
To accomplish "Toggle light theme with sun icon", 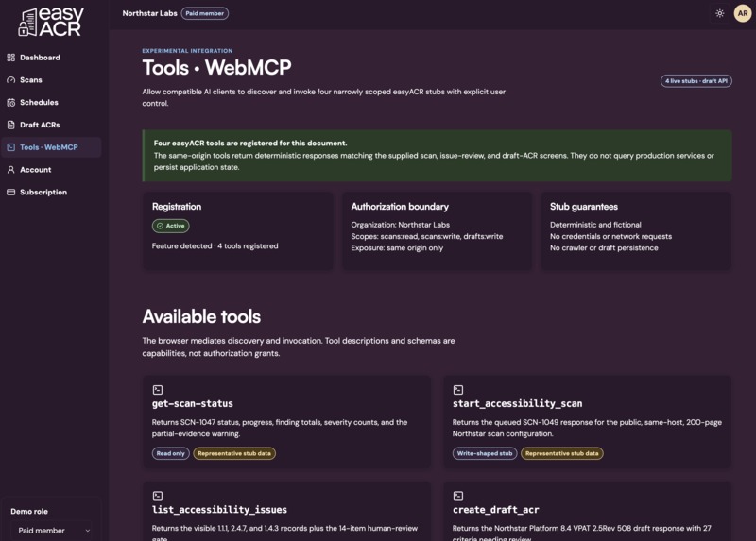I will click(x=720, y=13).
